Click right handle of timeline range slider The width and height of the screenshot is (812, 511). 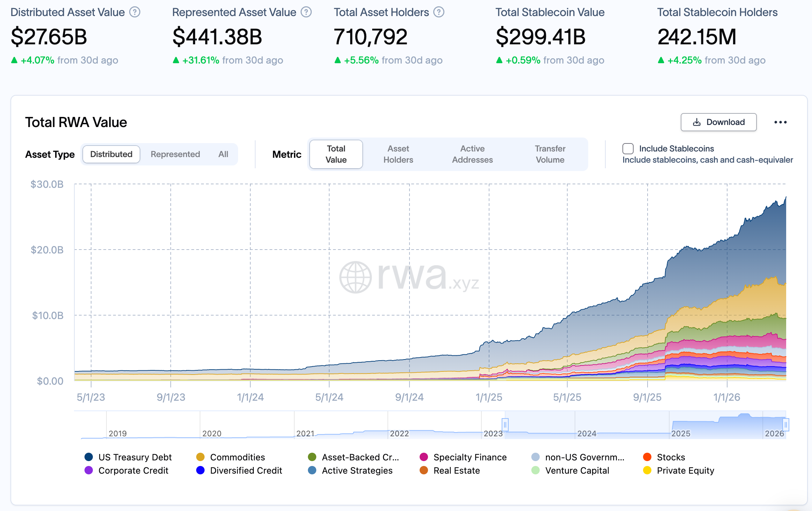(x=785, y=425)
